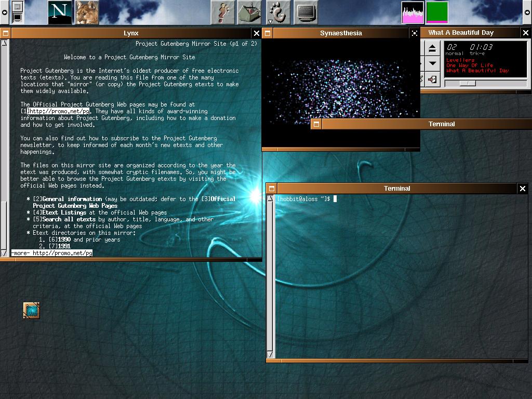Launch Netscape from the panel
The width and height of the screenshot is (532, 399).
(60, 12)
